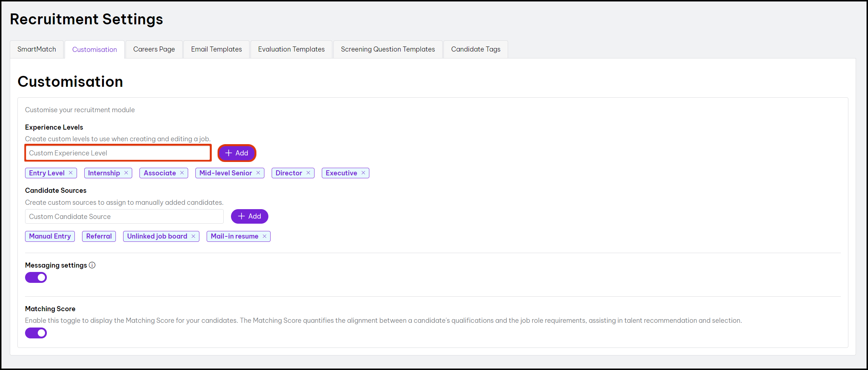
Task: Switch to the SmartMatch tab
Action: pos(37,49)
